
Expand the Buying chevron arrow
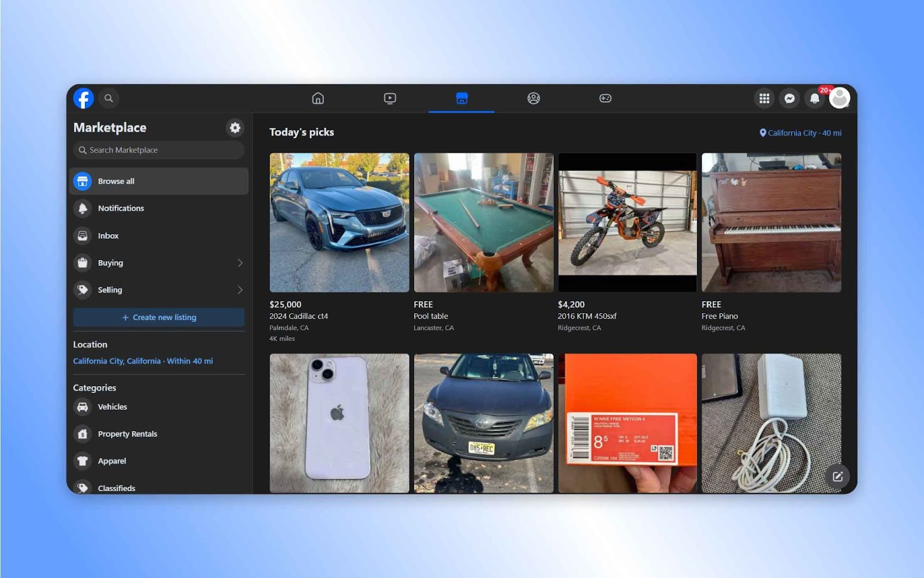[x=240, y=262]
